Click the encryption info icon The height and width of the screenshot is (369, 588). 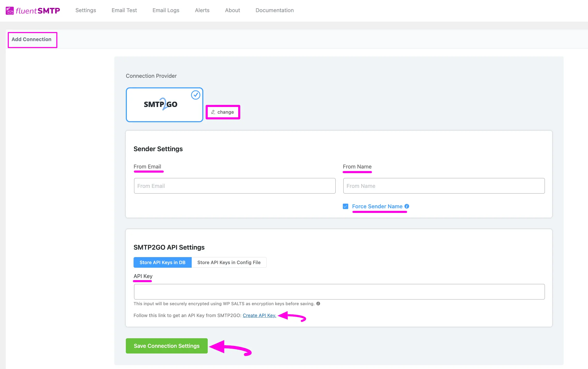pyautogui.click(x=318, y=304)
